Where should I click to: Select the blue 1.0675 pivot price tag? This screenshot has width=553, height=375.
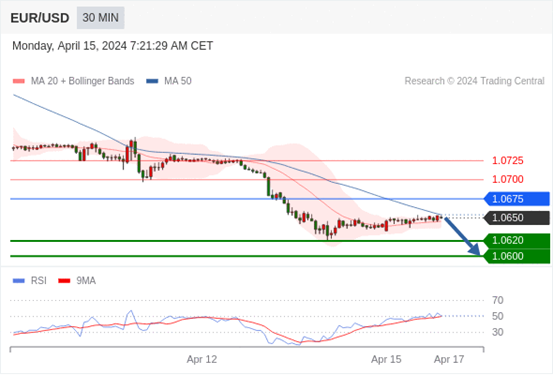tap(517, 199)
